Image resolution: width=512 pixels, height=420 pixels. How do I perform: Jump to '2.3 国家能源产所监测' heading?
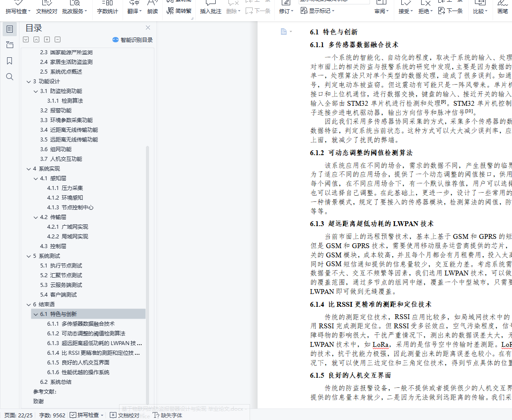click(66, 52)
